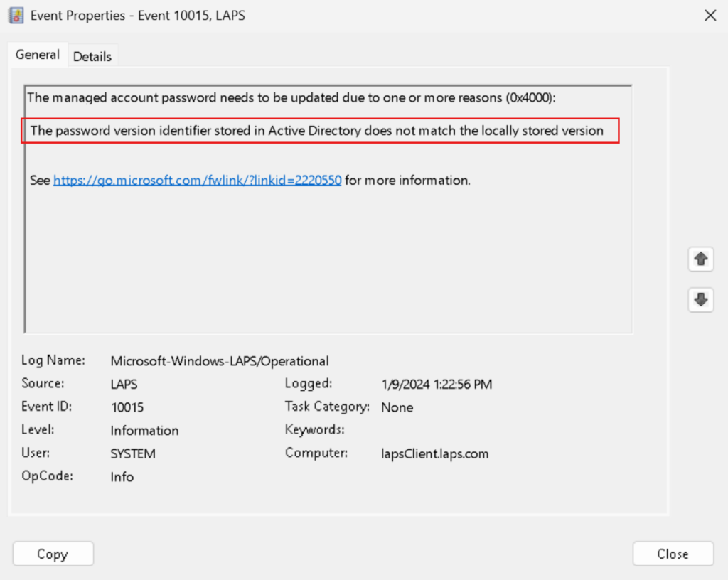Viewport: 728px width, 580px height.
Task: Dismiss the dialog with the X button
Action: [710, 15]
